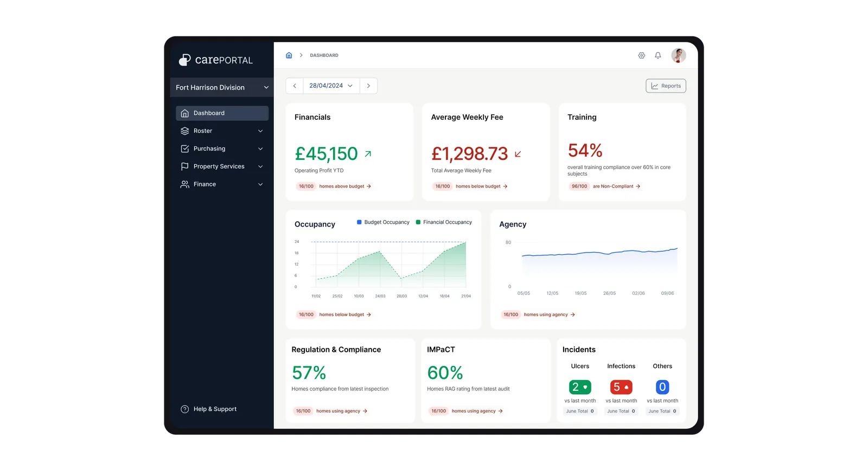This screenshot has width=868, height=470.
Task: Click the 96/100 badge in Training
Action: tap(579, 186)
